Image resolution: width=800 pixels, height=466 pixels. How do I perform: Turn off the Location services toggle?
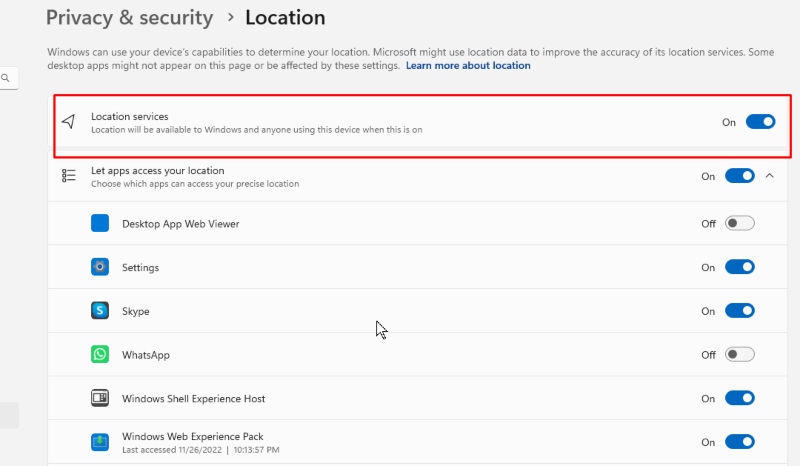tap(760, 121)
